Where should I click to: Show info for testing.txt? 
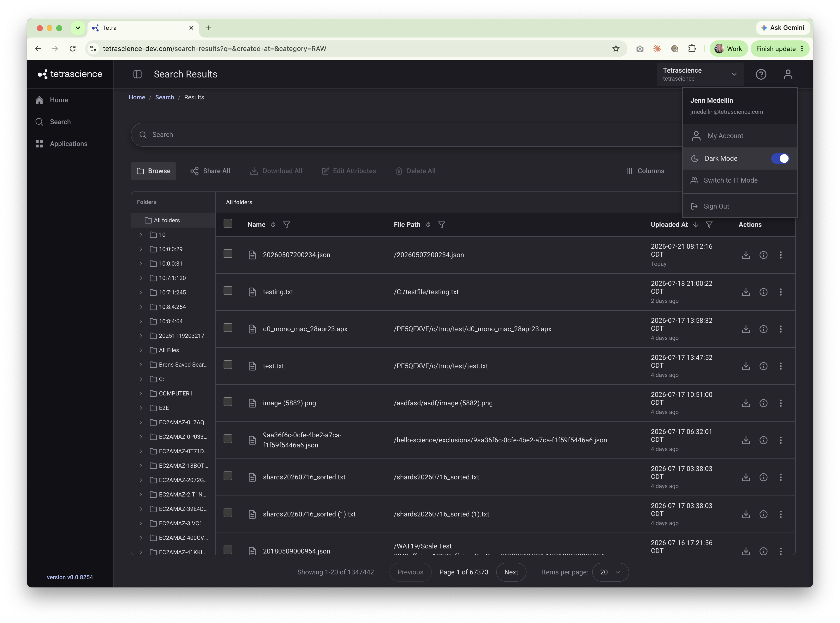[x=763, y=292]
